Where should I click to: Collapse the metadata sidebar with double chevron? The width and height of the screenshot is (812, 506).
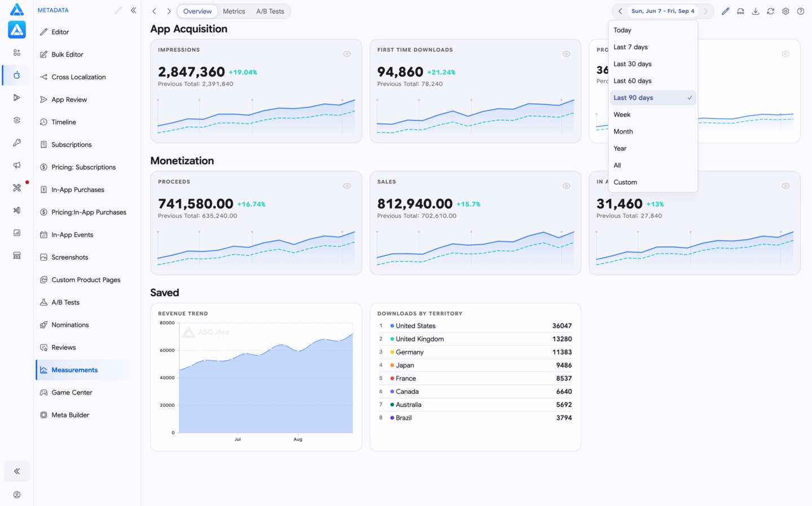[134, 10]
